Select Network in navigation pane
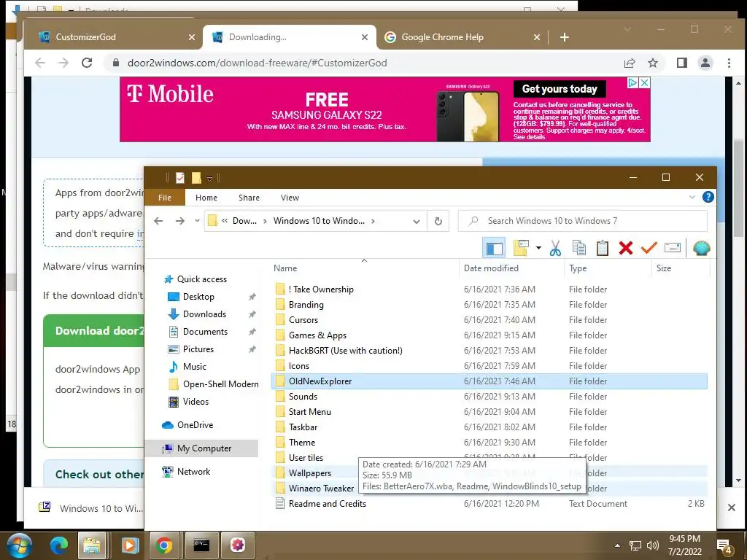747x560 pixels. click(x=193, y=472)
